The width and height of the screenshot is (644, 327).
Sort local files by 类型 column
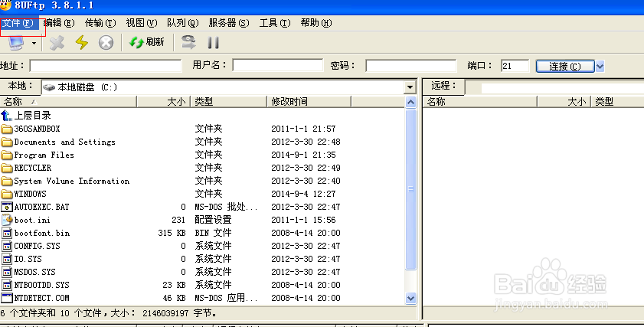(x=228, y=101)
